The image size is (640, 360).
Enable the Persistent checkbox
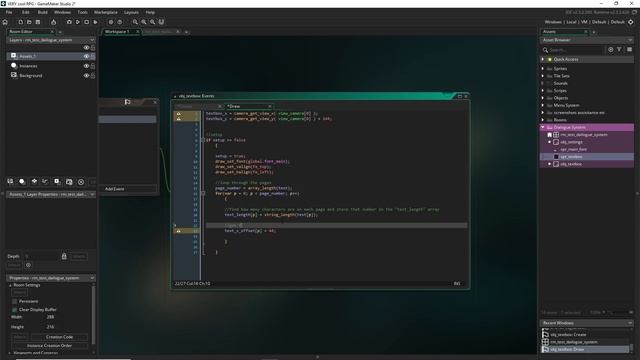15,301
